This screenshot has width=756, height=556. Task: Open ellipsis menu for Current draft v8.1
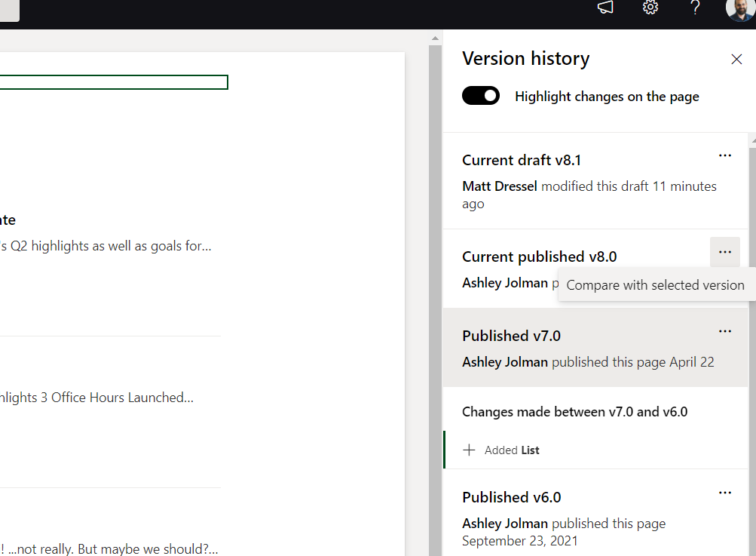[x=725, y=155]
